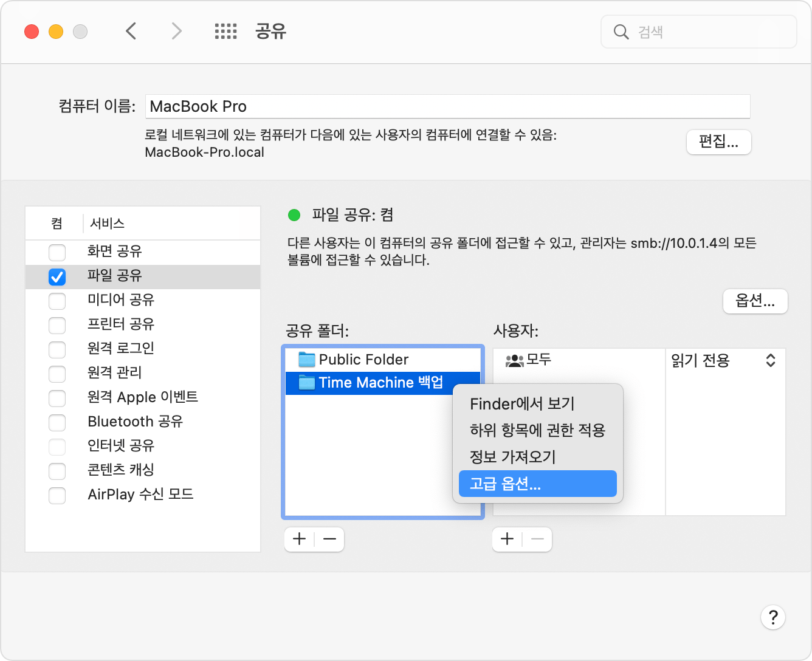Select 파일 공유 service row
Image resolution: width=812 pixels, height=661 pixels.
[143, 276]
